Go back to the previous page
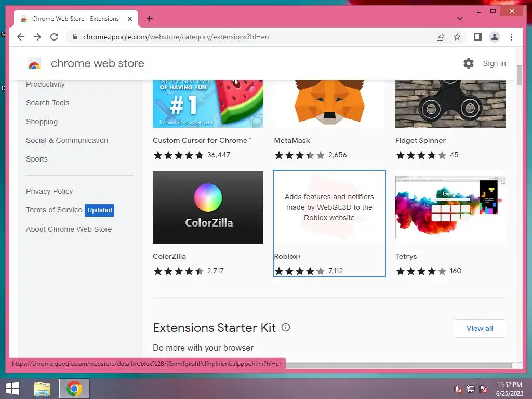The image size is (532, 399). point(21,37)
